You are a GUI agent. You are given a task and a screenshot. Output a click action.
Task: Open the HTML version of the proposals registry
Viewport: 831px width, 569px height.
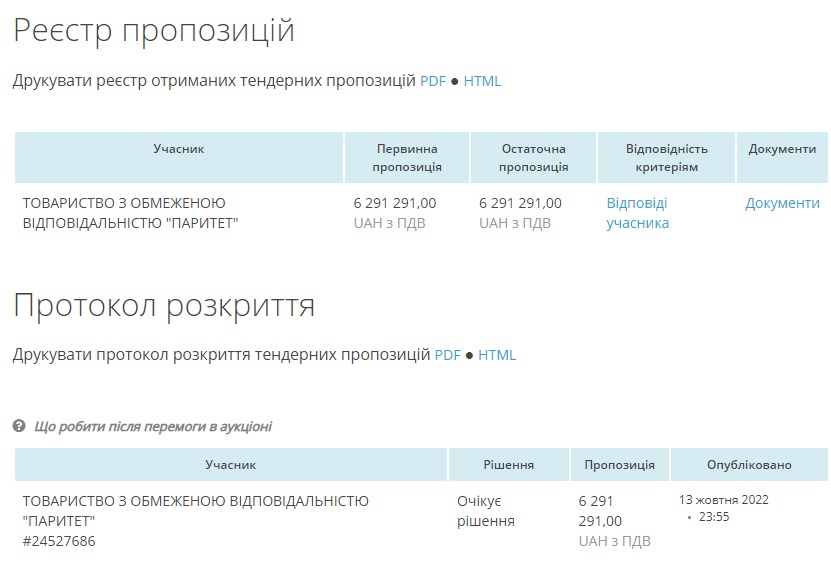point(482,81)
